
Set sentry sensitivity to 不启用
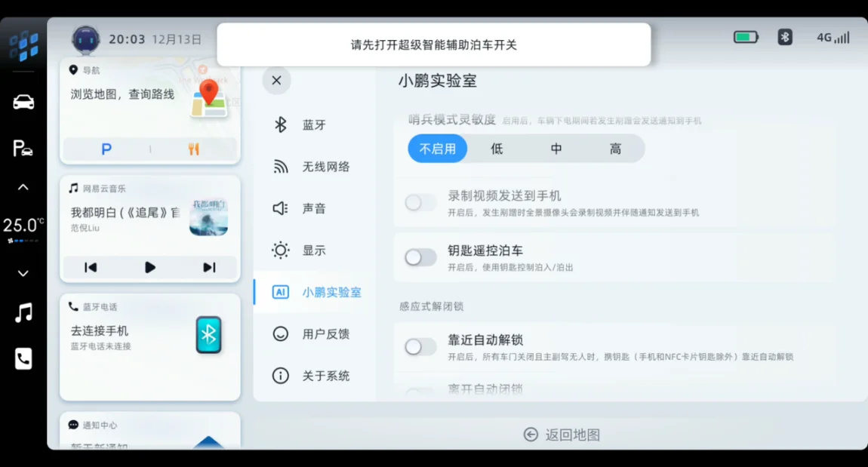point(437,149)
